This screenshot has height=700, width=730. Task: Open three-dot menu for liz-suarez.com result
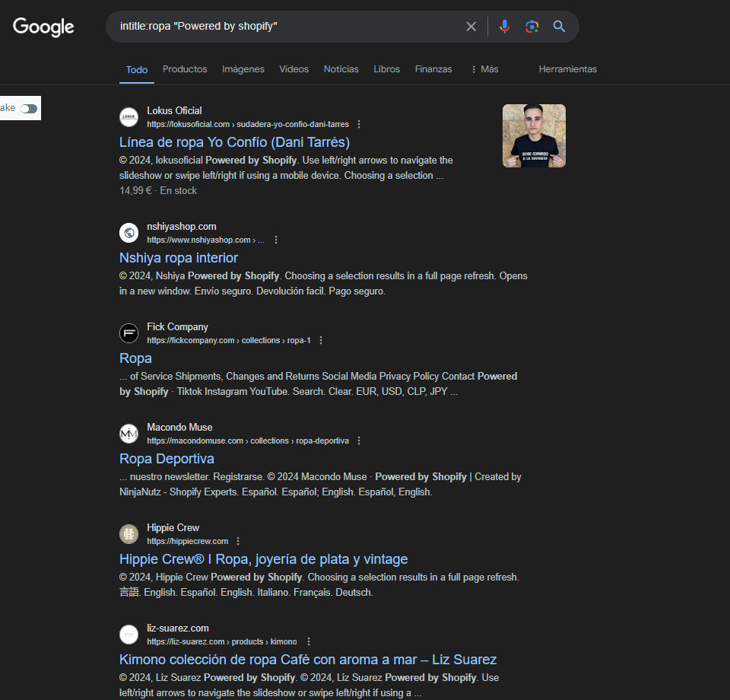308,641
